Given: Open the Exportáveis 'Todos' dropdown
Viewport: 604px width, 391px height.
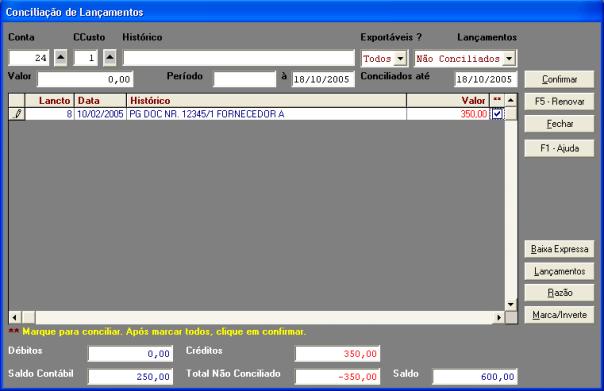Looking at the screenshot, I should 401,59.
